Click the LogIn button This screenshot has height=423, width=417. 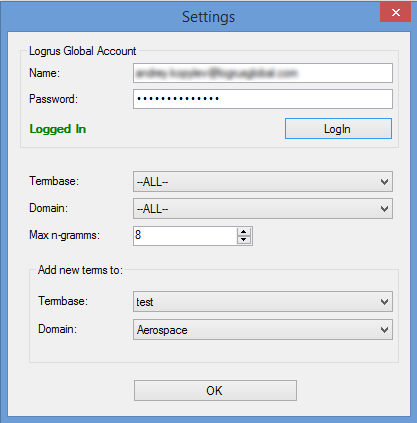(x=338, y=129)
